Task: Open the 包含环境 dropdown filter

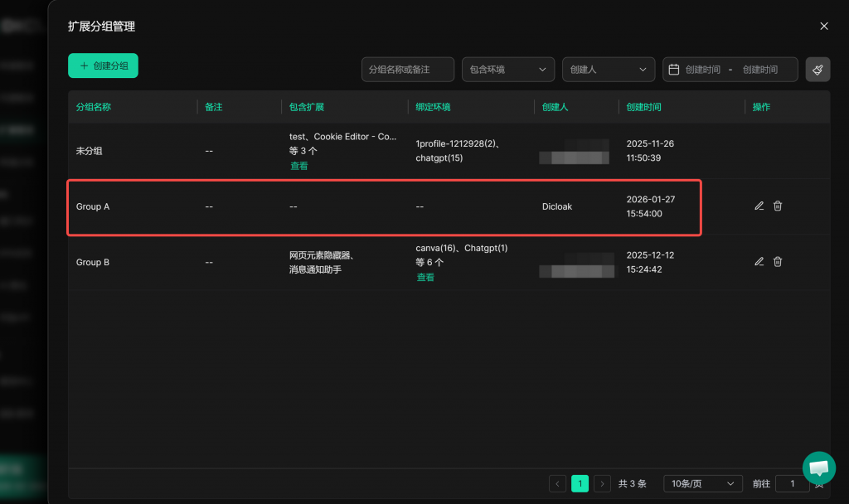Action: 508,70
